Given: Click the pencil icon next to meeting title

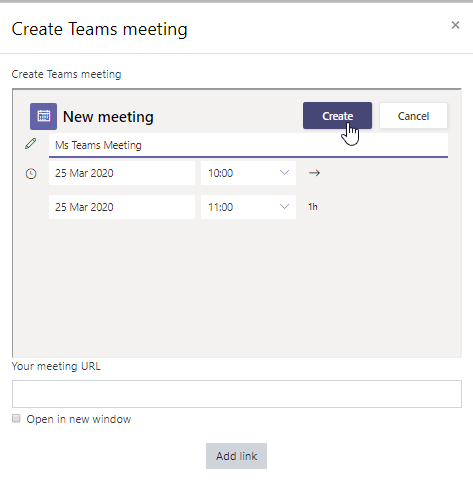Looking at the screenshot, I should click(31, 144).
